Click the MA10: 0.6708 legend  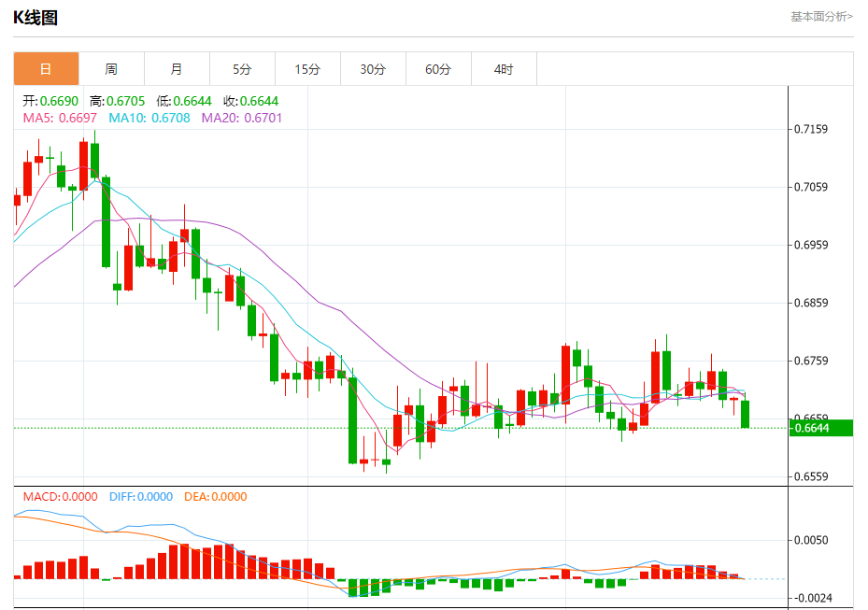[x=149, y=118]
